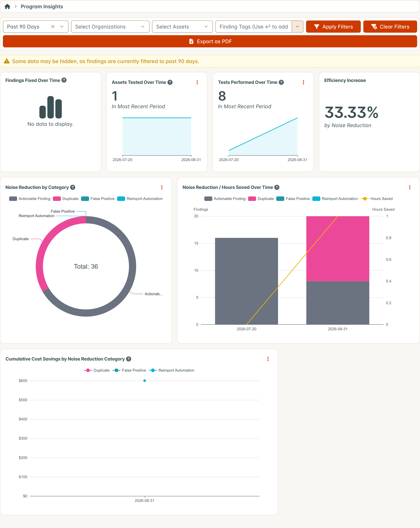Image resolution: width=420 pixels, height=528 pixels.
Task: Select the gray bar for 2026-07-20
Action: [x=246, y=281]
